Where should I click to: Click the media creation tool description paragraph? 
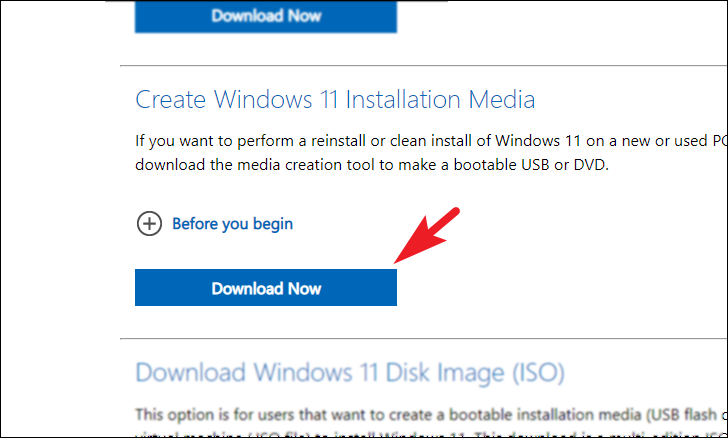point(431,153)
